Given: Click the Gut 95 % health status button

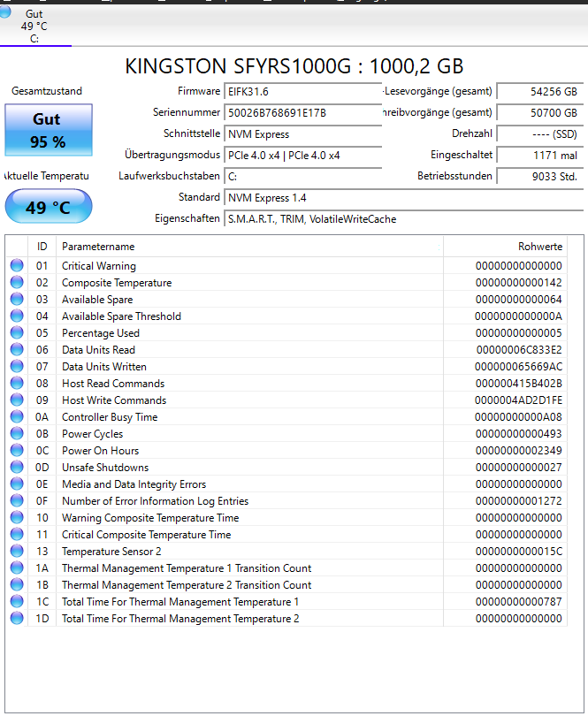Looking at the screenshot, I should (49, 130).
